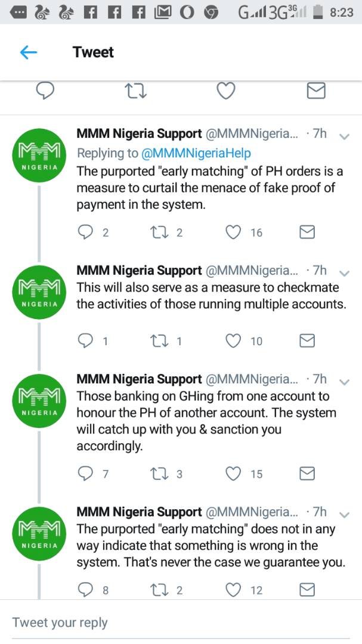Open MMM Nigeria avatar on the first tweet
The width and height of the screenshot is (362, 644).
[39, 156]
